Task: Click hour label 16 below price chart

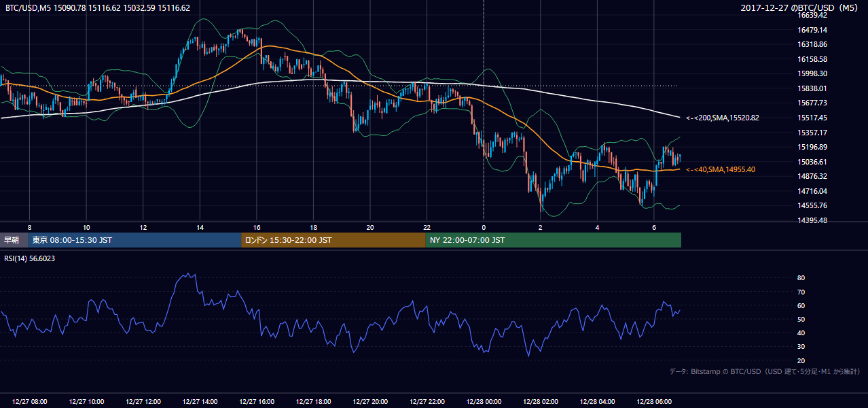Action: tap(257, 227)
